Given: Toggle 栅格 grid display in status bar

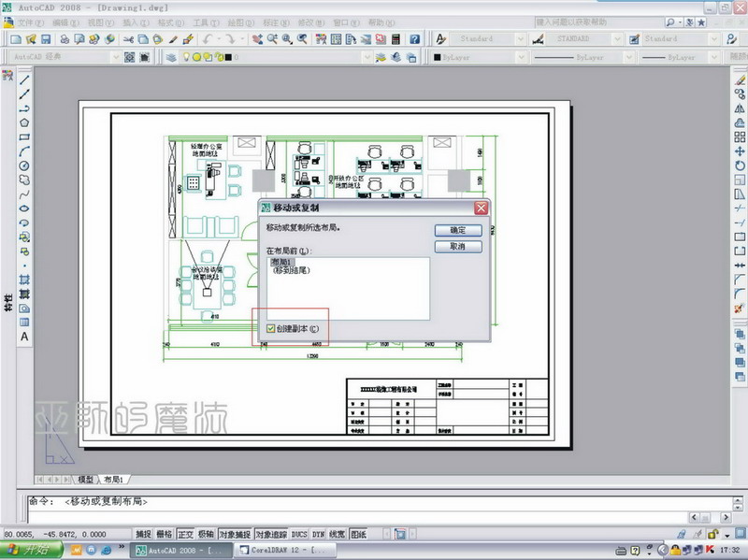Looking at the screenshot, I should (165, 534).
